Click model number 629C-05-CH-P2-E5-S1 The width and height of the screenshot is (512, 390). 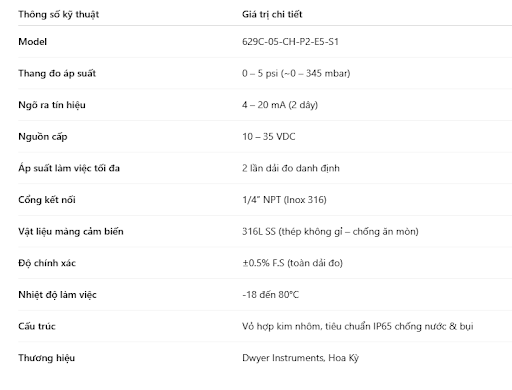[x=290, y=42]
